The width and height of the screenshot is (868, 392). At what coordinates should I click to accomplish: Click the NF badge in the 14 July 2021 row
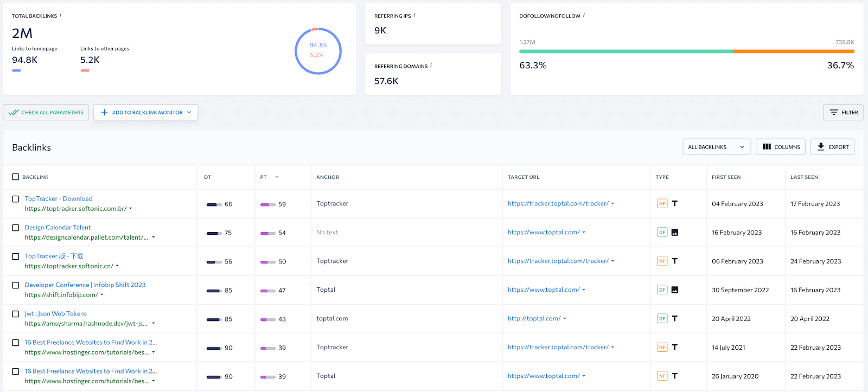[662, 348]
